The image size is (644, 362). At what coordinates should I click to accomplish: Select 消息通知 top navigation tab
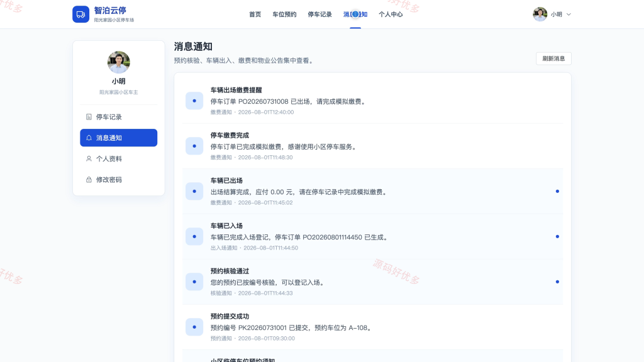pos(355,14)
